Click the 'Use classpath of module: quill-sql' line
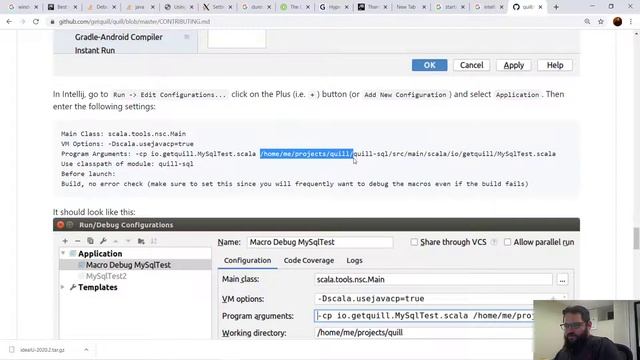The height and width of the screenshot is (360, 640). tap(127, 164)
